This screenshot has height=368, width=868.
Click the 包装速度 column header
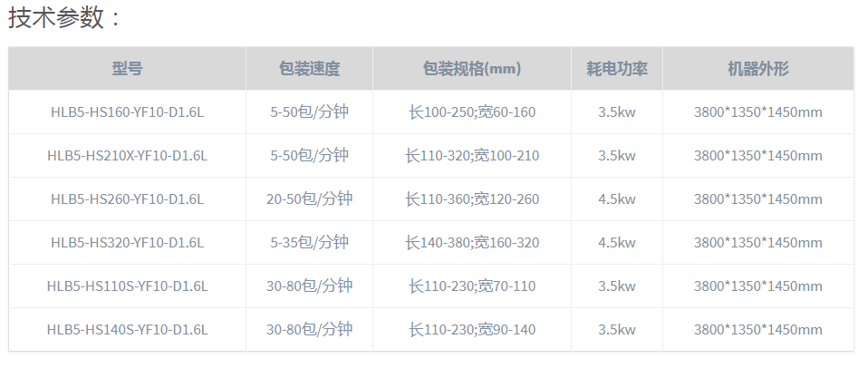[310, 69]
